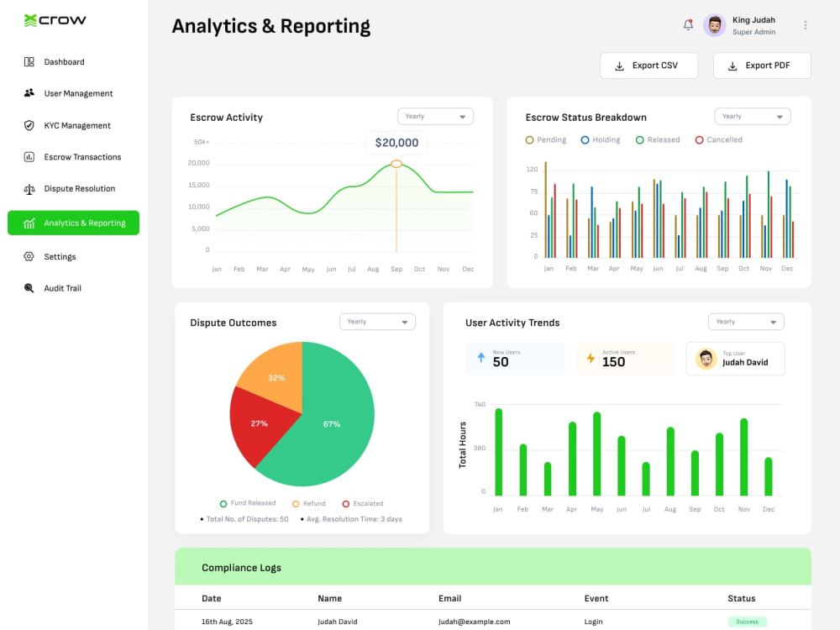Open the three-dot header menu
Image resolution: width=840 pixels, height=630 pixels.
click(x=806, y=25)
